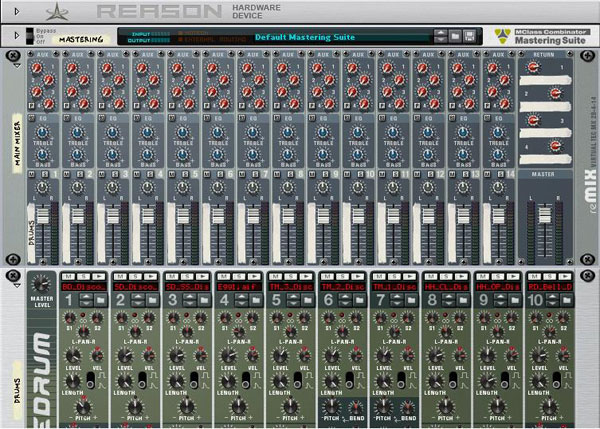Mute mixer channel 5
This screenshot has width=600, height=429.
coord(172,175)
